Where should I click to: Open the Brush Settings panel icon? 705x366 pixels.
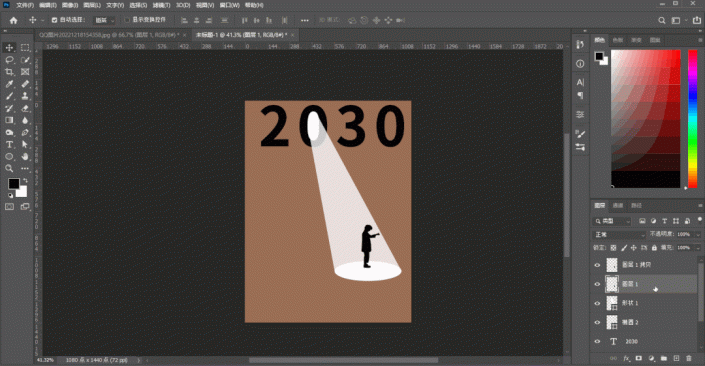click(580, 134)
